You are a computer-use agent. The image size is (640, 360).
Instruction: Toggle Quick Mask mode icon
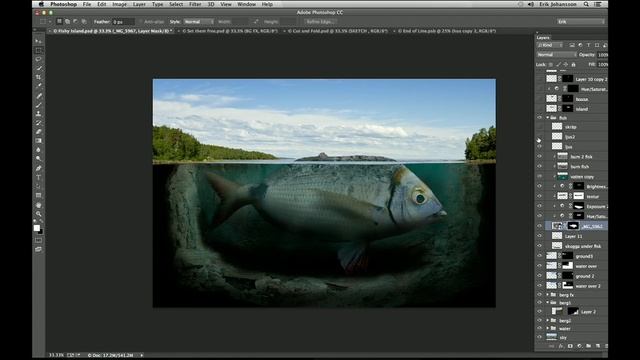pos(38,240)
